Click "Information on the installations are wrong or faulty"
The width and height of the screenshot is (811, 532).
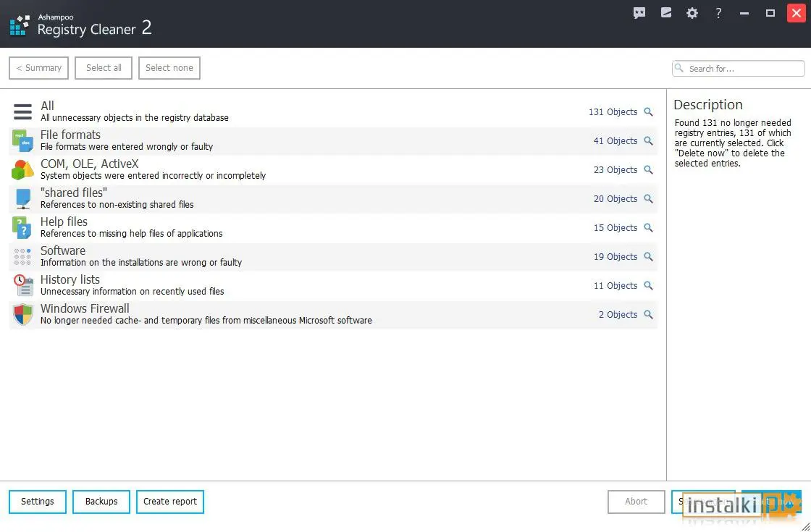click(x=141, y=263)
